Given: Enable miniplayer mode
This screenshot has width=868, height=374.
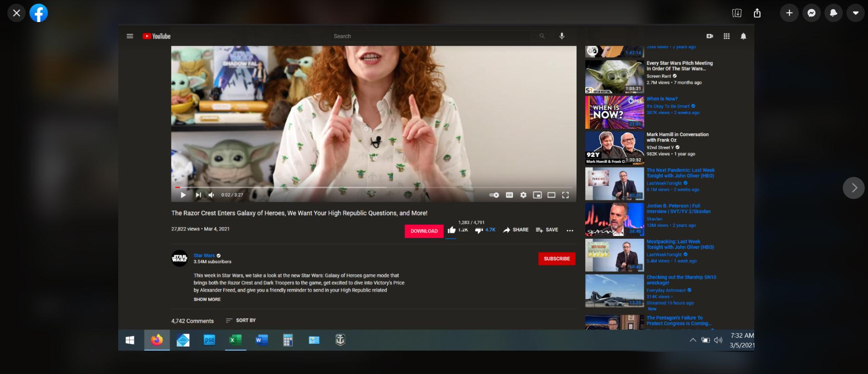Looking at the screenshot, I should tap(538, 195).
